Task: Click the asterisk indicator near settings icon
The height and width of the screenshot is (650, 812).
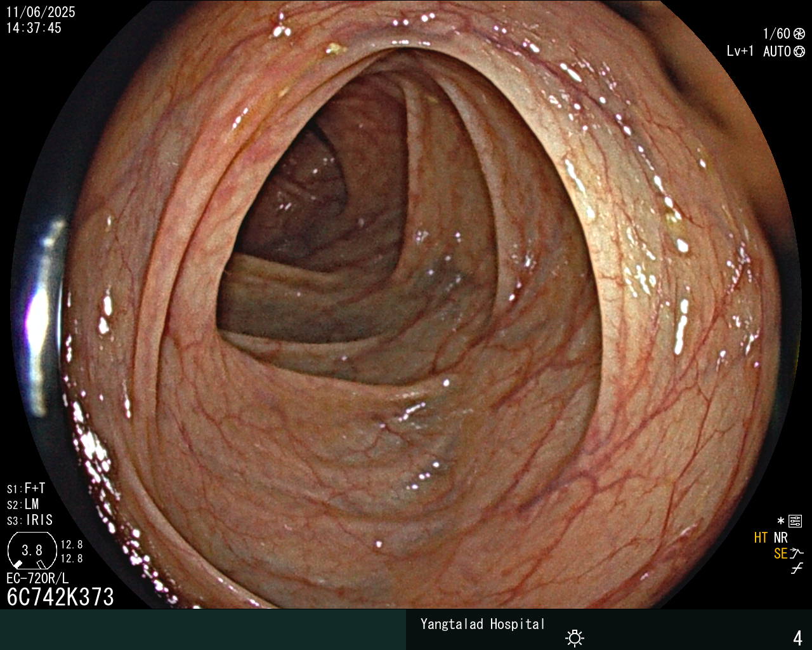Action: point(781,522)
